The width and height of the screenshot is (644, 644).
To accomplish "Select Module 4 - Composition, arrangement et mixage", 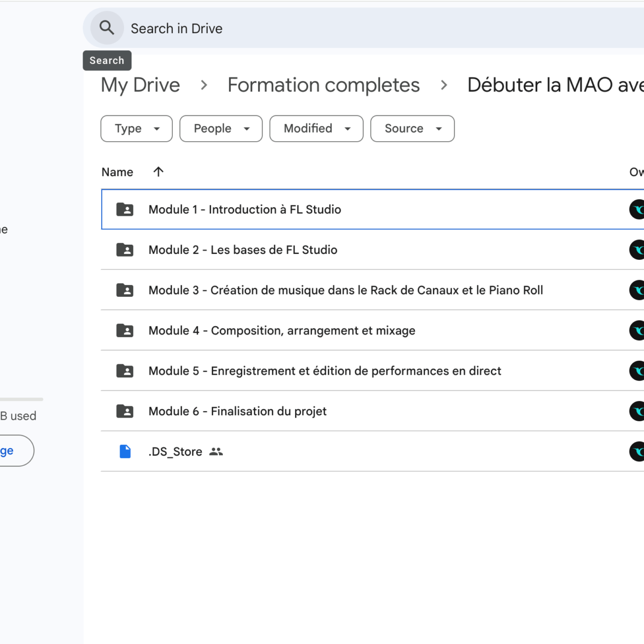I will [x=282, y=331].
